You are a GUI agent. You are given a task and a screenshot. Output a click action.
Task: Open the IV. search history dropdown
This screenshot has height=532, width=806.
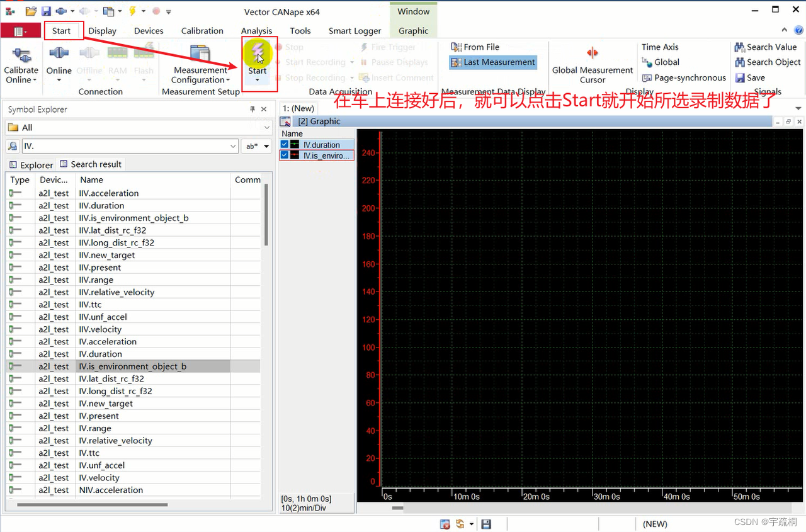pos(233,146)
